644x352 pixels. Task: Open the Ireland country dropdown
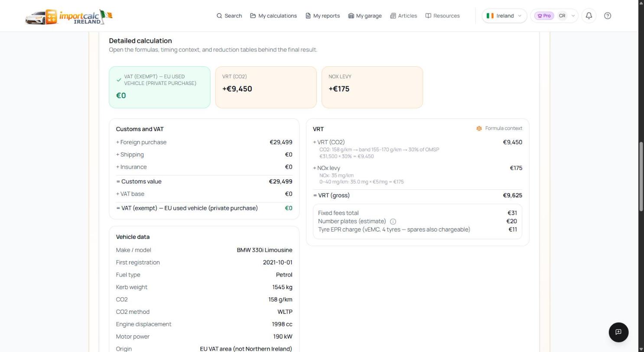tap(504, 16)
